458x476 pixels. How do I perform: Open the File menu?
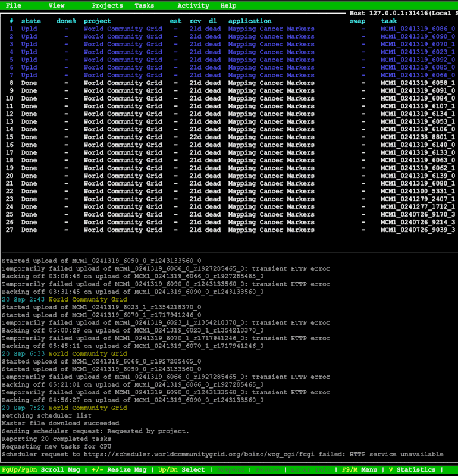point(14,5)
